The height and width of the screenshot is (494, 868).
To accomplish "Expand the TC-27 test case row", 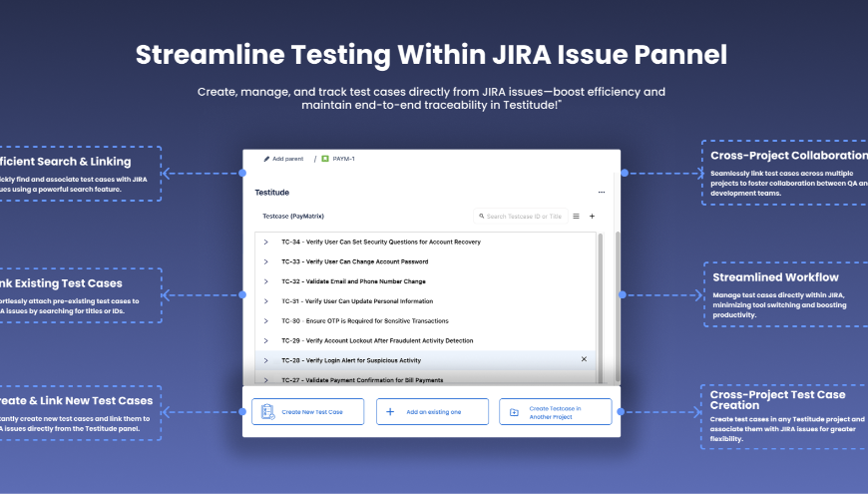I will (265, 380).
